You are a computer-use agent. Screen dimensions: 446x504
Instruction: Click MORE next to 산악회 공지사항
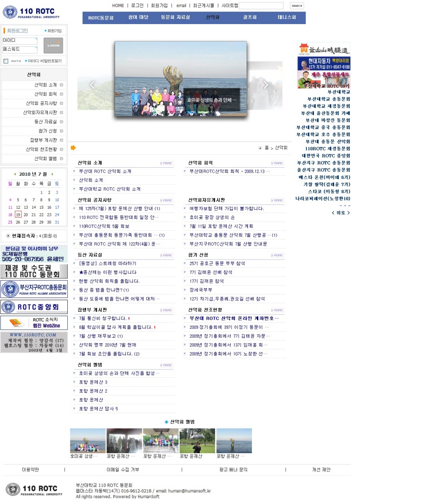[x=166, y=200]
